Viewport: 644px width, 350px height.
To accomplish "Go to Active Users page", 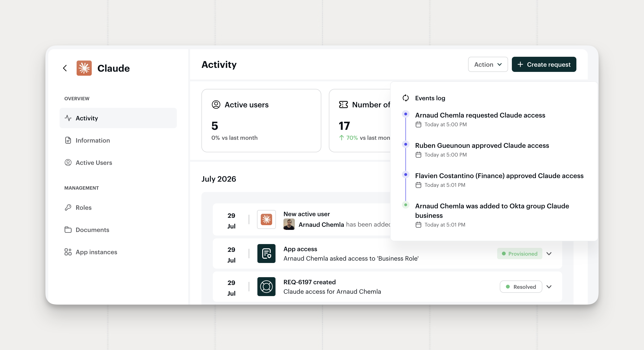I will (x=118, y=162).
